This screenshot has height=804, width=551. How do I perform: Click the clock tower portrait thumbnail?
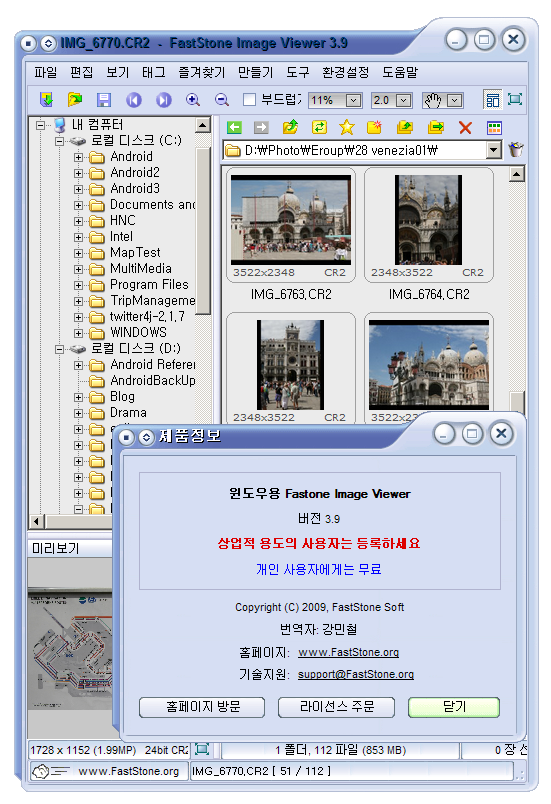(x=291, y=365)
